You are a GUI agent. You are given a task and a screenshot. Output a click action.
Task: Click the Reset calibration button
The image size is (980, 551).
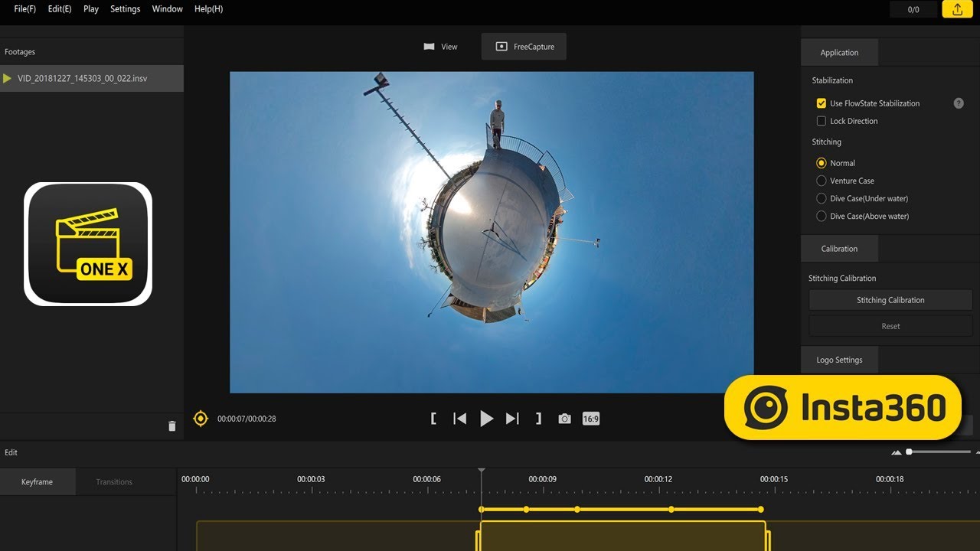(890, 326)
